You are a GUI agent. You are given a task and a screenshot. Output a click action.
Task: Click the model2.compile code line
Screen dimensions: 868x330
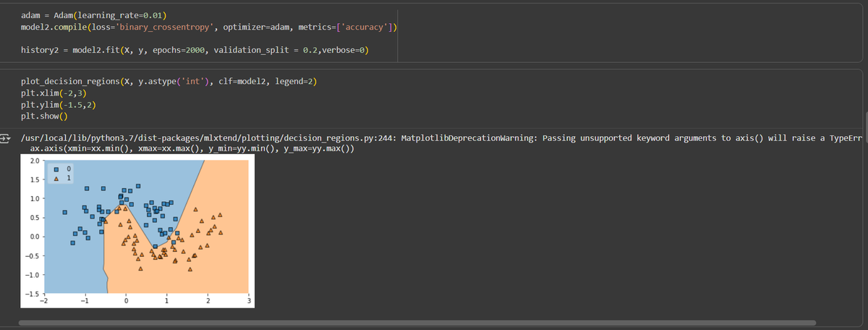(x=209, y=27)
